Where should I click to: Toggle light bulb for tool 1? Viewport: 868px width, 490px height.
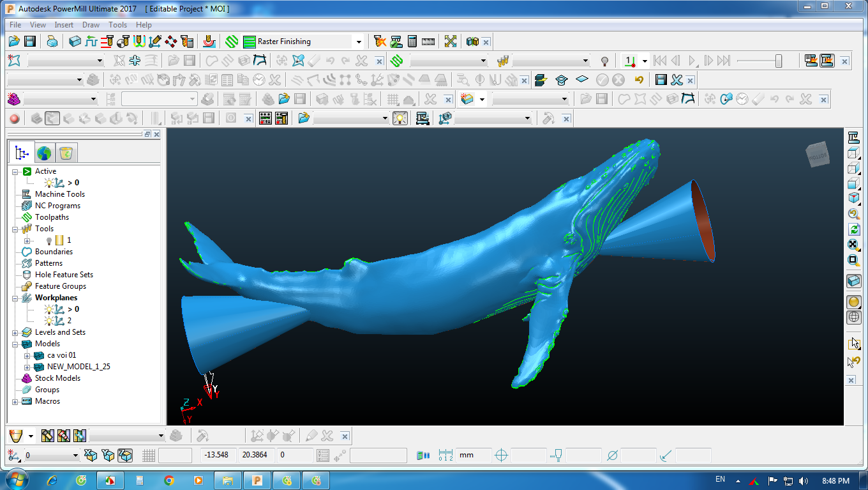49,240
